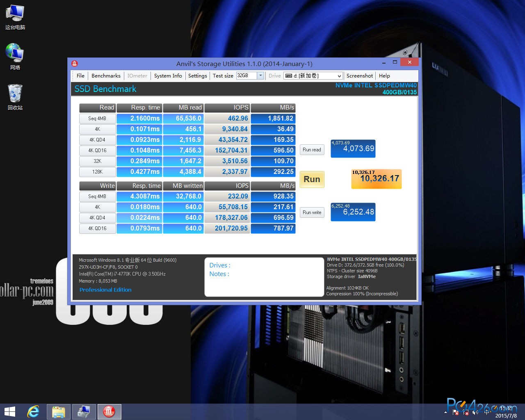The width and height of the screenshot is (525, 420).
Task: Open the Benchmarks menu
Action: [106, 76]
